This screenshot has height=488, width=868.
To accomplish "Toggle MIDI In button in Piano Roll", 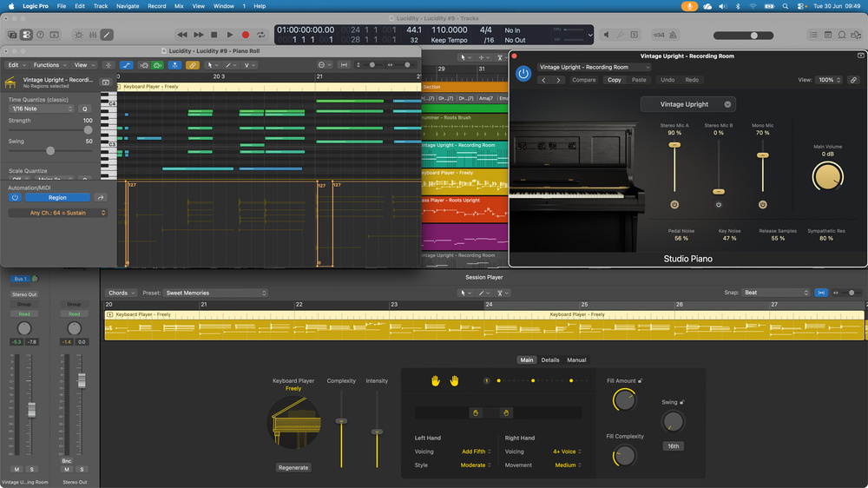I will tap(144, 65).
